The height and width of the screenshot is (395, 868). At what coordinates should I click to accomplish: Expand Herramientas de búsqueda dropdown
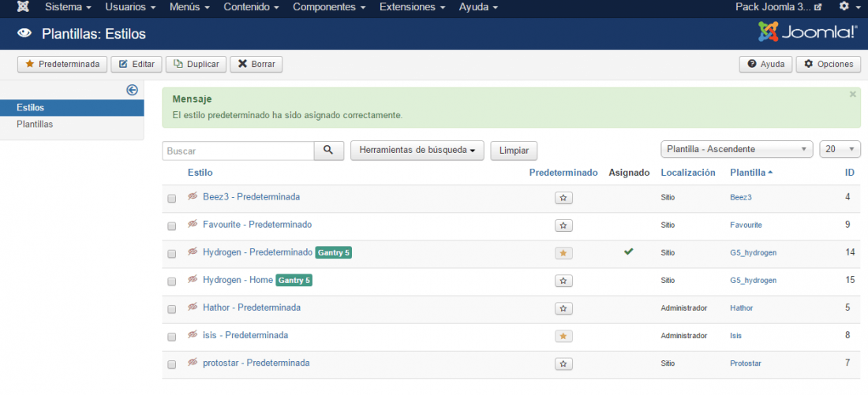(417, 151)
